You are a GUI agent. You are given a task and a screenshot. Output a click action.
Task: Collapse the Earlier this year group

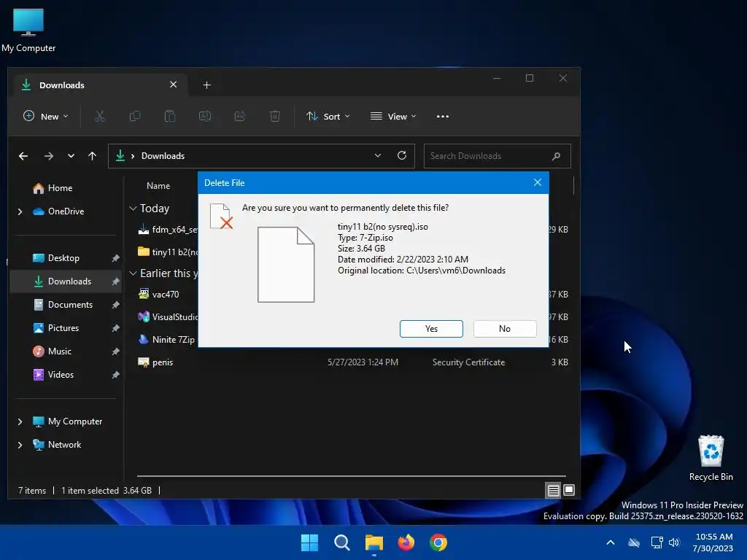133,273
